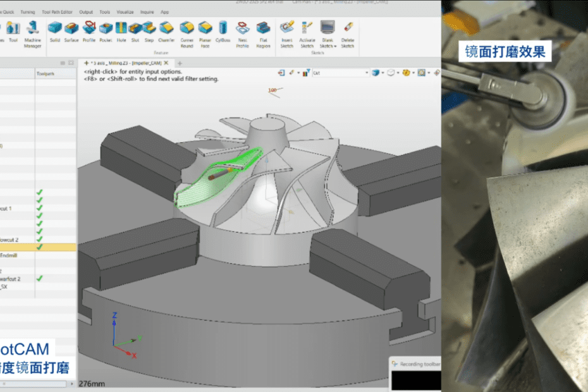Toggle checkmark on highlighted yellow operation row

click(40, 247)
